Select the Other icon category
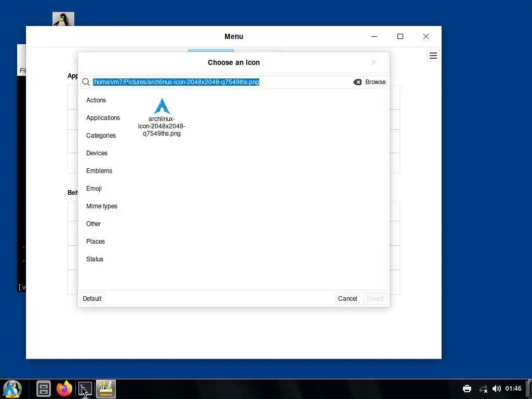 tap(94, 223)
